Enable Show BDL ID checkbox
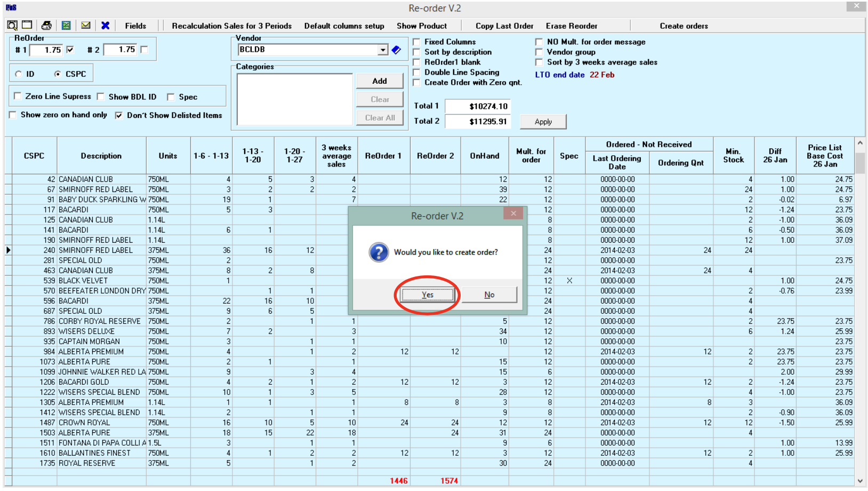 [100, 97]
